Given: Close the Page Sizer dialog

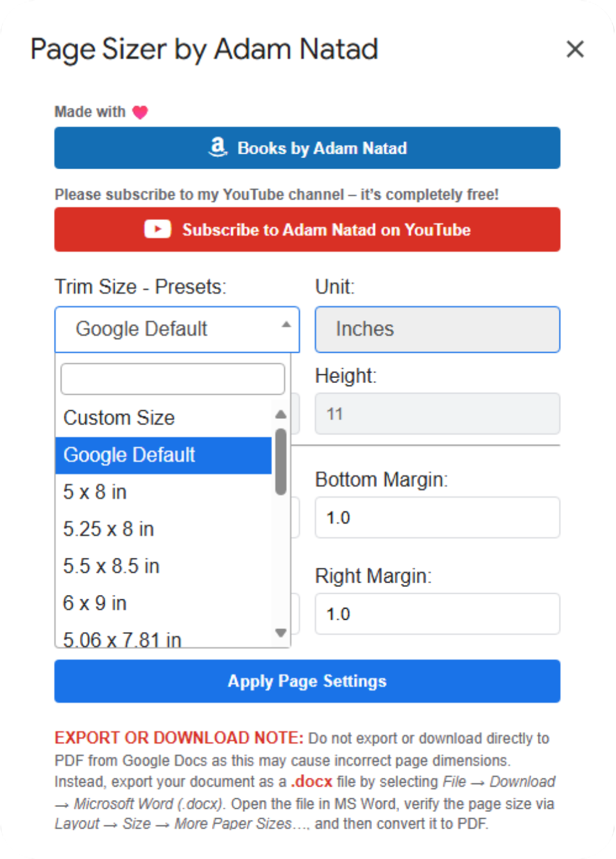Looking at the screenshot, I should [575, 49].
